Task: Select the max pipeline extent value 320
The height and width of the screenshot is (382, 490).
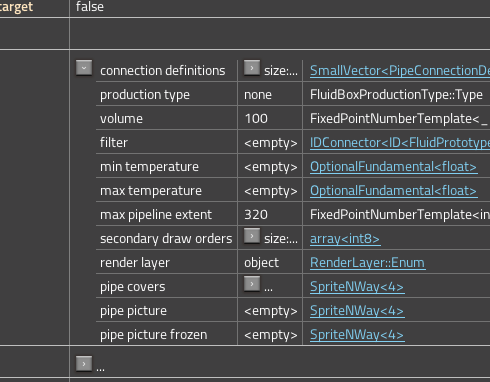Action: pos(256,215)
